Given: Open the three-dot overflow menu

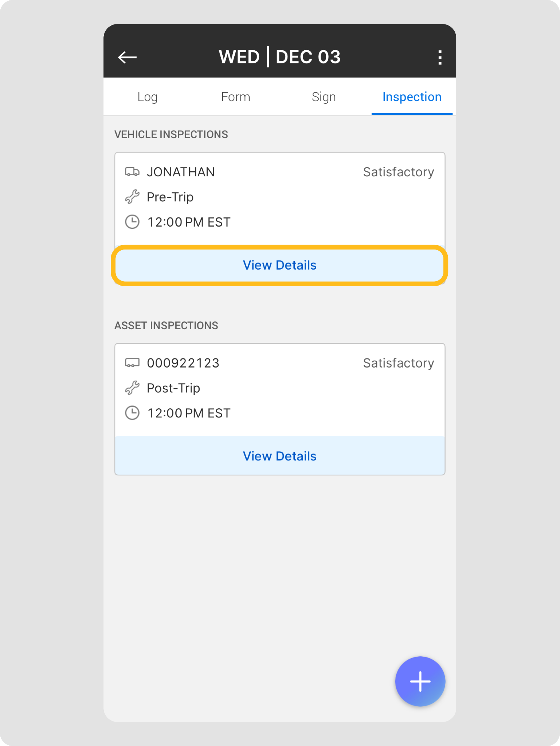Looking at the screenshot, I should [440, 58].
